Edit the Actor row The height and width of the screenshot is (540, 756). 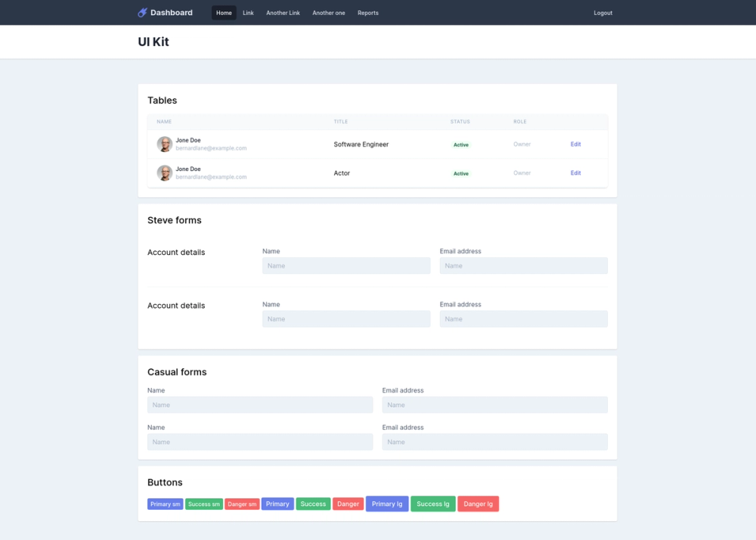click(x=575, y=173)
